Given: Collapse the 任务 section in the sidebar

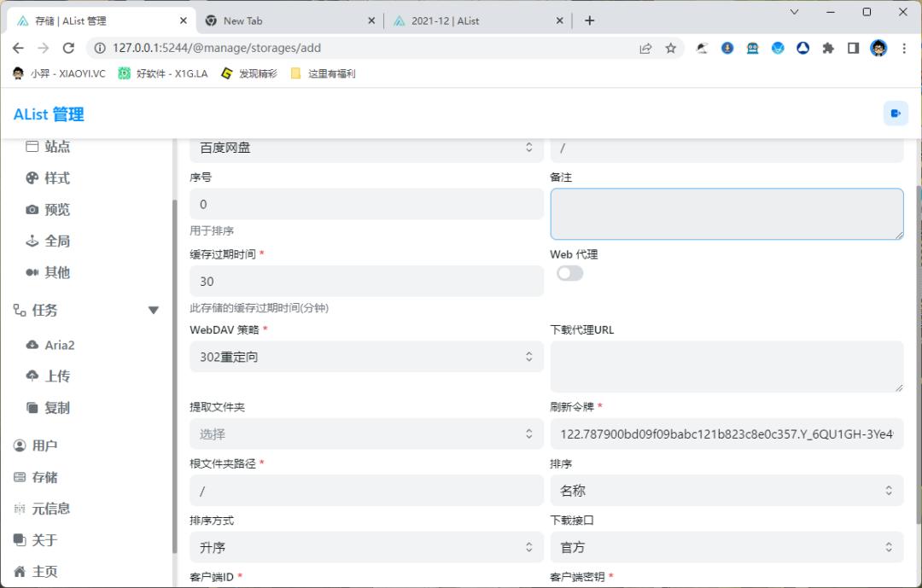Looking at the screenshot, I should (x=153, y=311).
